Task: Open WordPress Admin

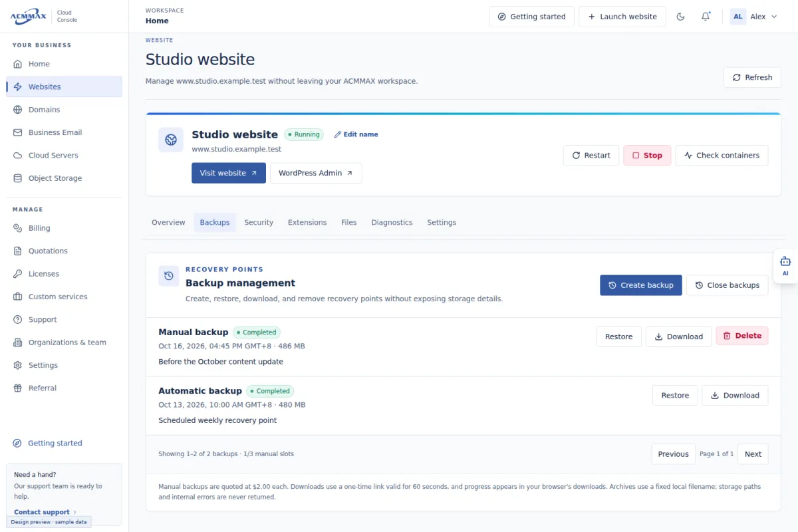Action: point(316,173)
